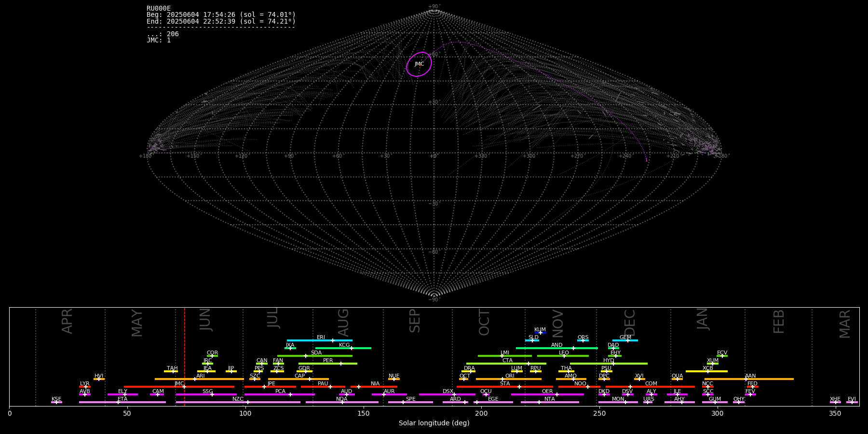Screen dimensions: 868x434
Task: Click the DEC month label
Action: pos(630,323)
